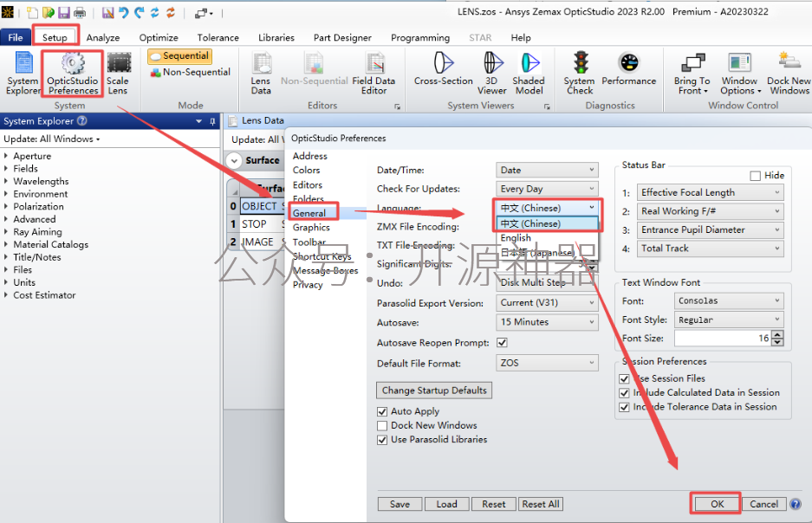Open System Explorer from the ribbon
The width and height of the screenshot is (812, 523).
23,73
